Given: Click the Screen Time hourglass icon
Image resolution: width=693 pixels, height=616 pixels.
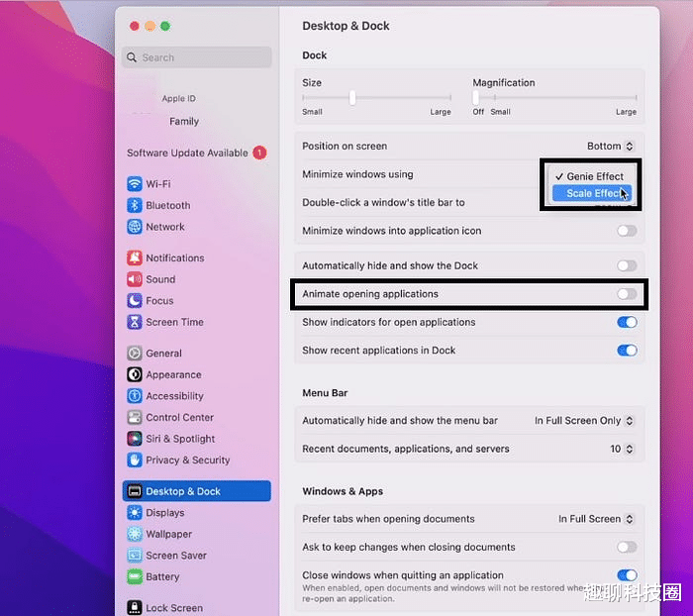Looking at the screenshot, I should pyautogui.click(x=135, y=322).
